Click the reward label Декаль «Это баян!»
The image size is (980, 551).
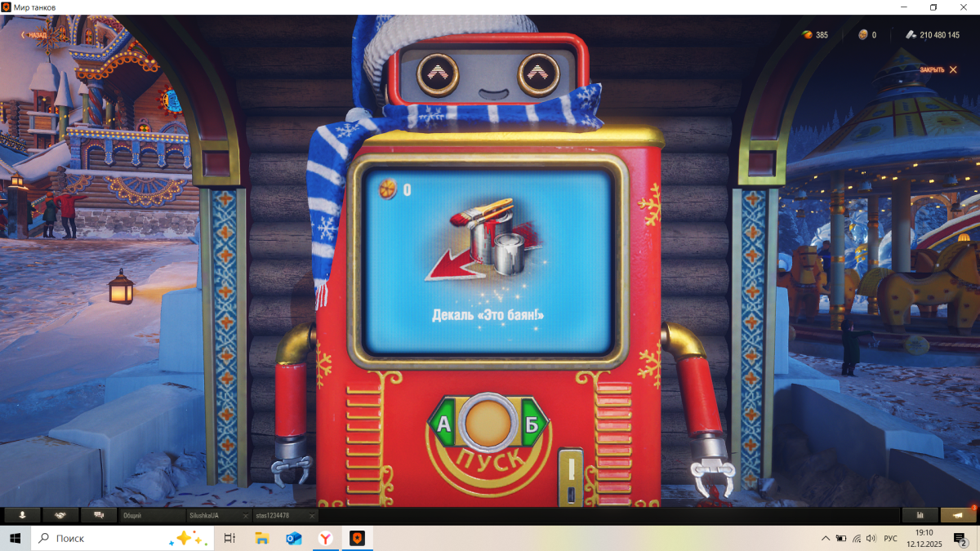pyautogui.click(x=488, y=315)
